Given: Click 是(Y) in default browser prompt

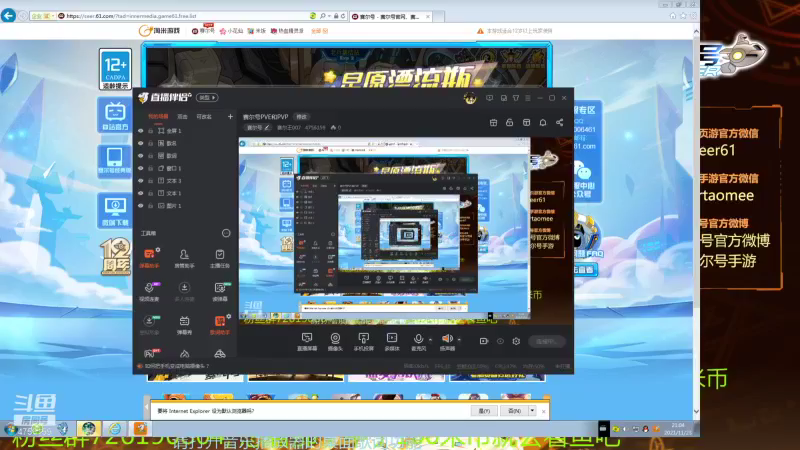Looking at the screenshot, I should [484, 411].
